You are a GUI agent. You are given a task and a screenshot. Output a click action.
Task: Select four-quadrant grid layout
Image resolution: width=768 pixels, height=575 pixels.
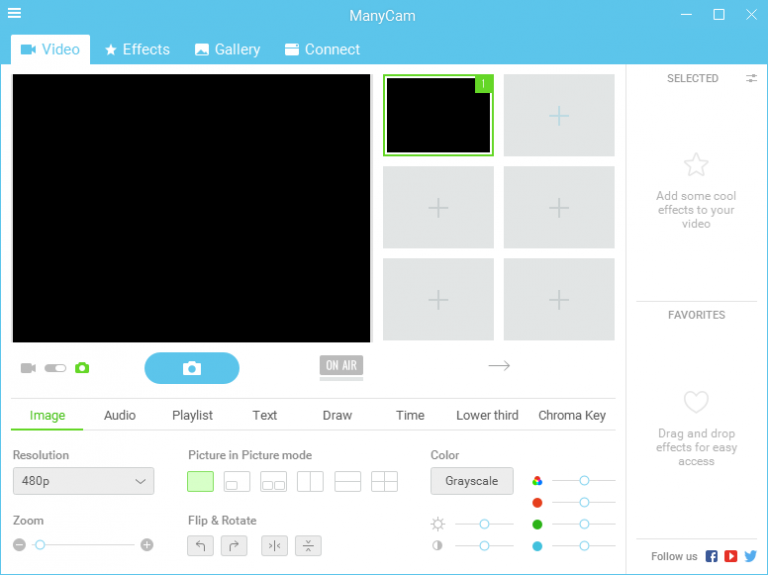point(384,481)
